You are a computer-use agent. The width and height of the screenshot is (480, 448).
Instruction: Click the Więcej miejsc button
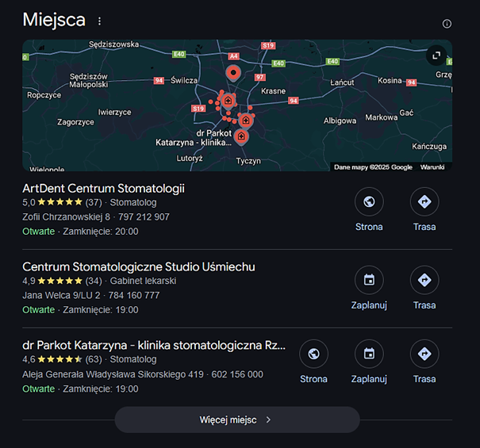coord(236,419)
